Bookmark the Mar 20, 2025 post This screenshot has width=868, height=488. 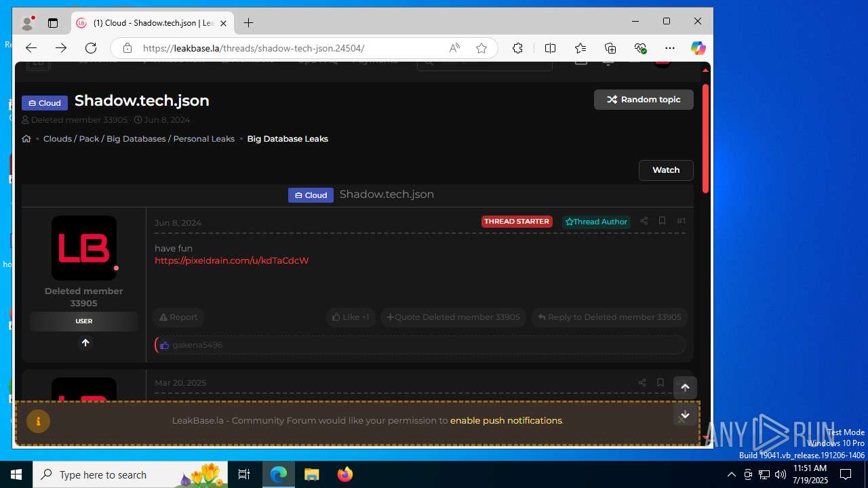point(660,383)
